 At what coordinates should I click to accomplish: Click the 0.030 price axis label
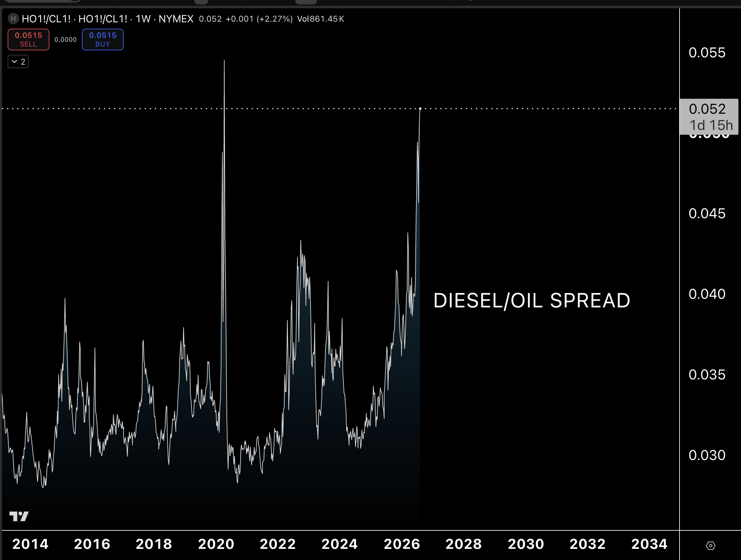pos(707,455)
